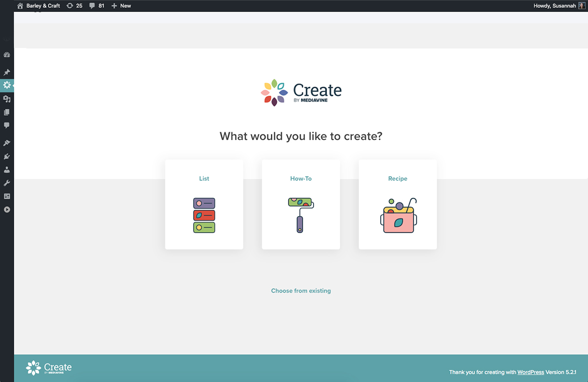Open the Howdy, Susannah account menu

(x=559, y=6)
